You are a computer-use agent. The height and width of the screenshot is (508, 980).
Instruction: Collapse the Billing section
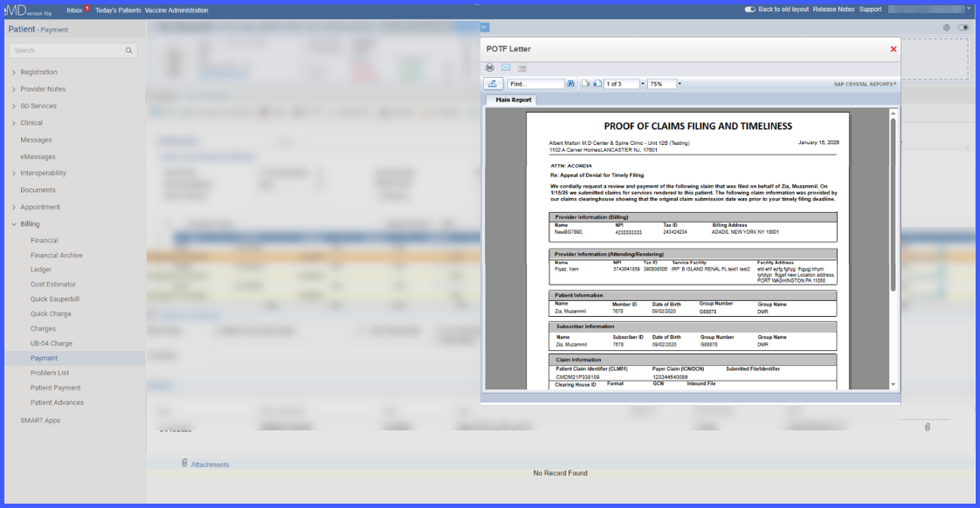(x=14, y=223)
